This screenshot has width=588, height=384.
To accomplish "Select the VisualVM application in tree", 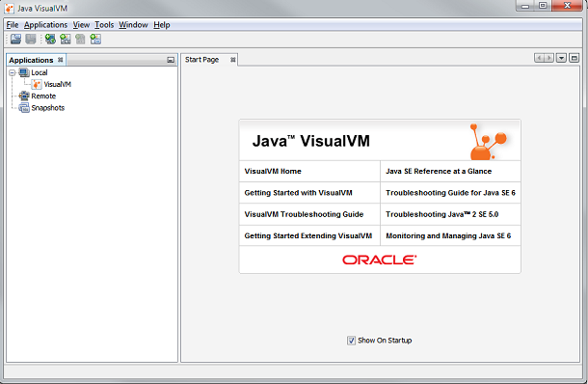I will click(x=57, y=85).
